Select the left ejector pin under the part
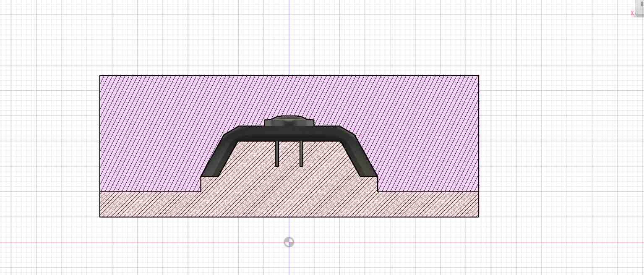Viewport: 644px width, 275px height. click(277, 154)
